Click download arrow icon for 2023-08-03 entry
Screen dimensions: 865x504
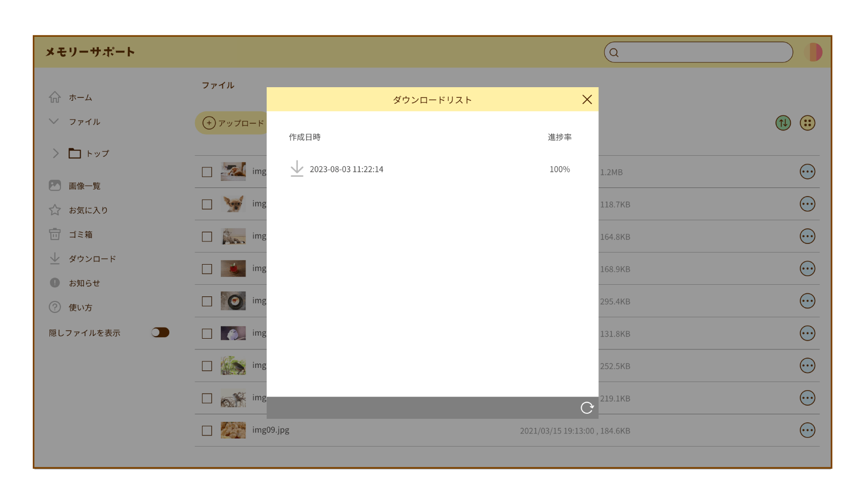(x=297, y=169)
